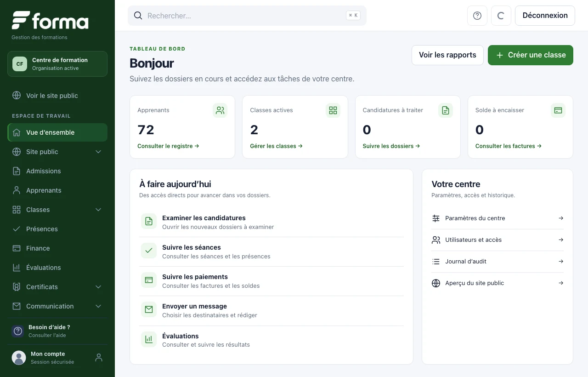Open Journal d'audit row
This screenshot has width=588, height=377.
point(498,262)
